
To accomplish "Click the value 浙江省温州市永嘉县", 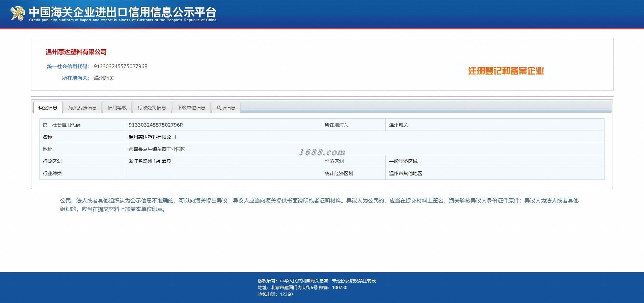I will click(150, 161).
